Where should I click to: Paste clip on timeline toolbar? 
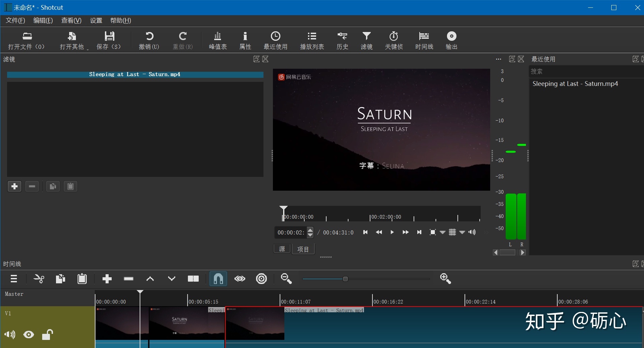coord(82,279)
